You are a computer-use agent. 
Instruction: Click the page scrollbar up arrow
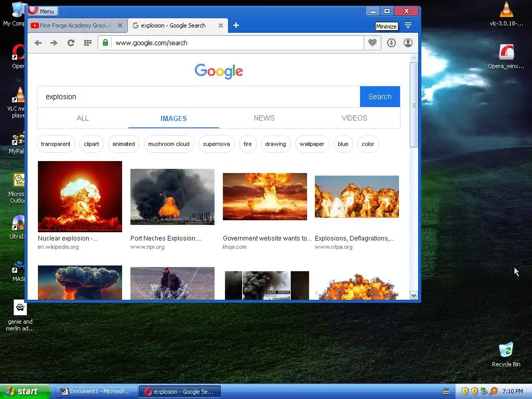point(414,58)
